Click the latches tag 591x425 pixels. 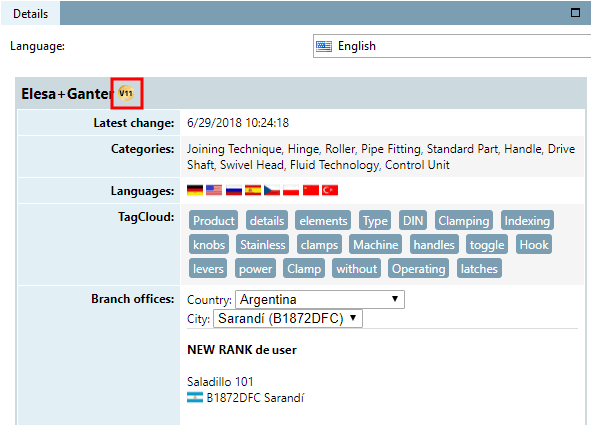479,269
